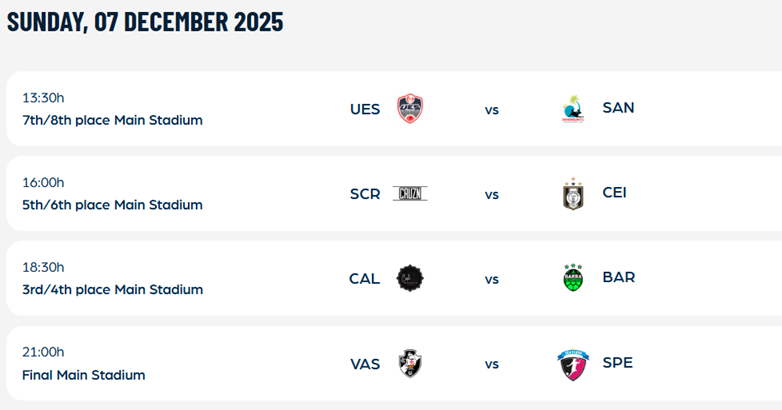Screen dimensions: 782x410
Task: Click the CAL black round badge
Action: 410,278
